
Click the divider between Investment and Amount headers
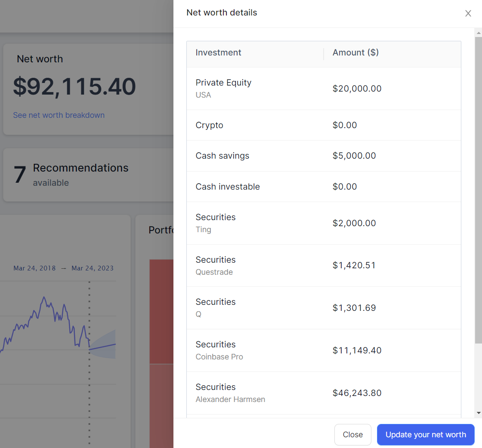[324, 54]
